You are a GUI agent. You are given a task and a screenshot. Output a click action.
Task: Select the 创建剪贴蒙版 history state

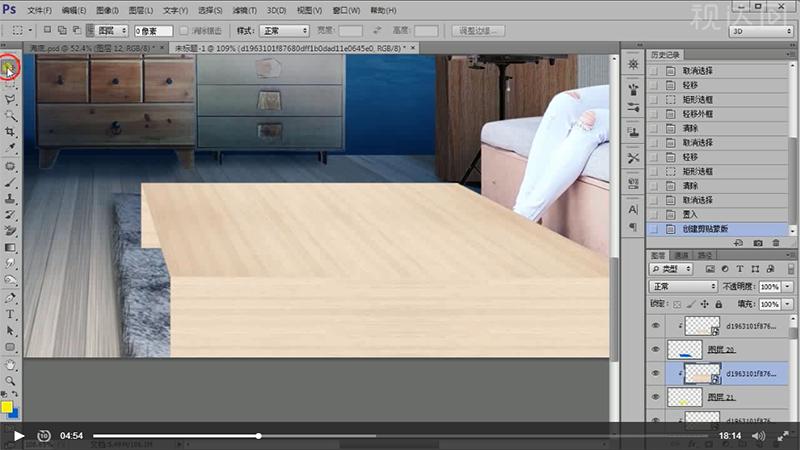(718, 229)
